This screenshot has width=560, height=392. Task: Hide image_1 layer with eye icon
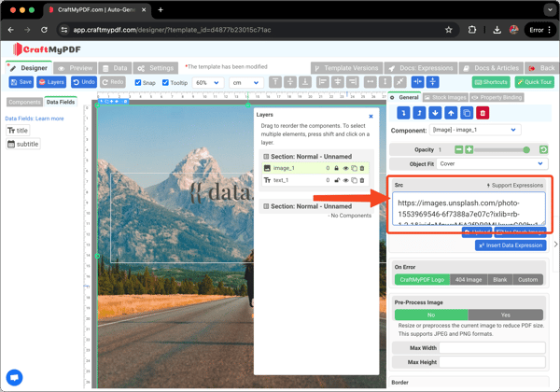[345, 168]
